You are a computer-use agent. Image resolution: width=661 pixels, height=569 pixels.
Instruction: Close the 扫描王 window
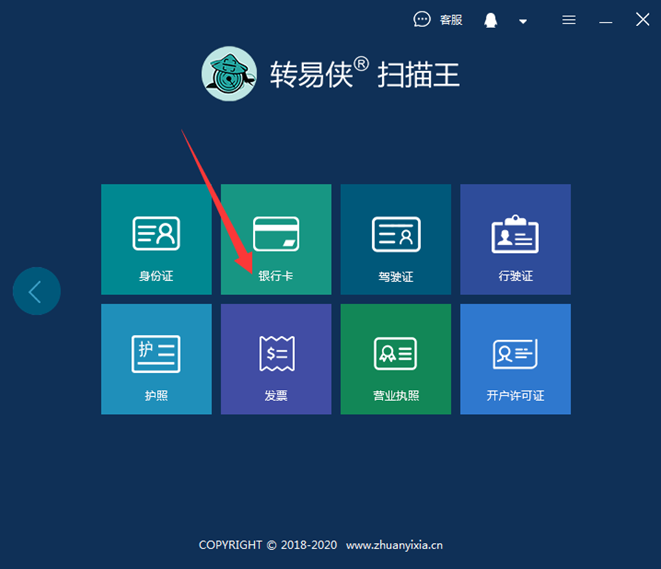(x=642, y=19)
